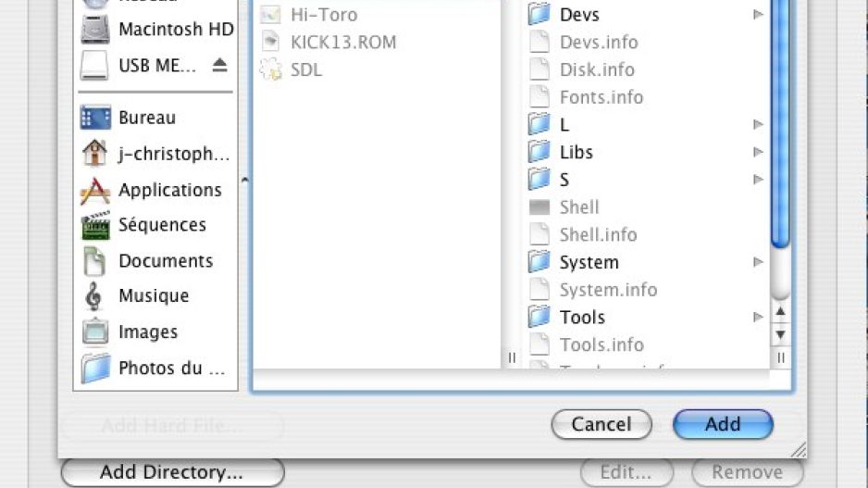
Task: Click the Photos du folder icon
Action: click(x=95, y=368)
